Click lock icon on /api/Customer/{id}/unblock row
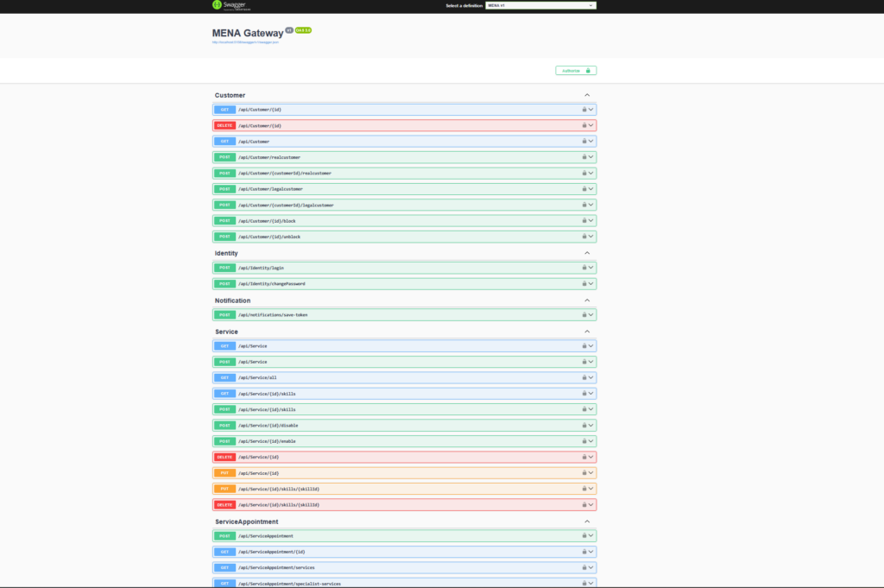Viewport: 884px width, 588px height. click(584, 237)
